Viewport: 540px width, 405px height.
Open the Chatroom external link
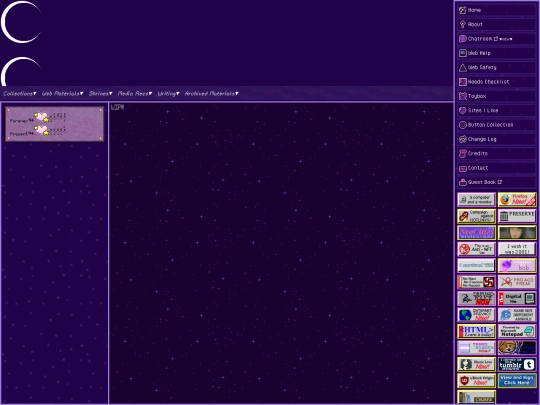tap(496, 39)
